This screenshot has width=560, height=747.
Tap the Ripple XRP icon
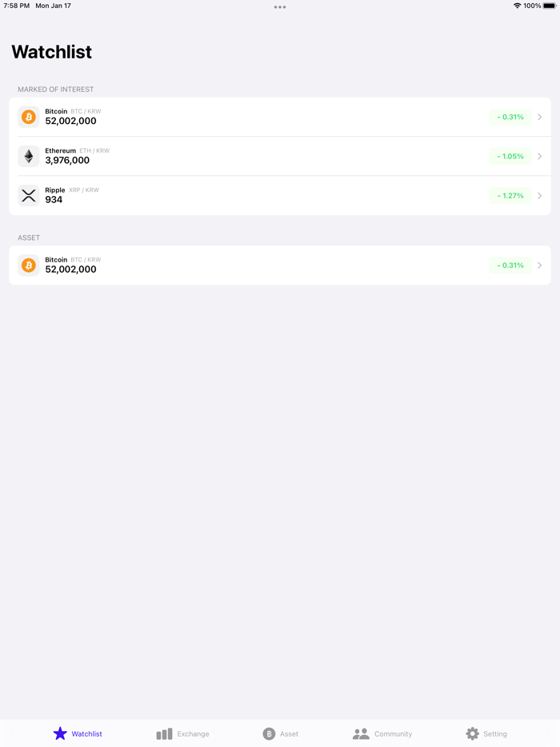pyautogui.click(x=29, y=195)
